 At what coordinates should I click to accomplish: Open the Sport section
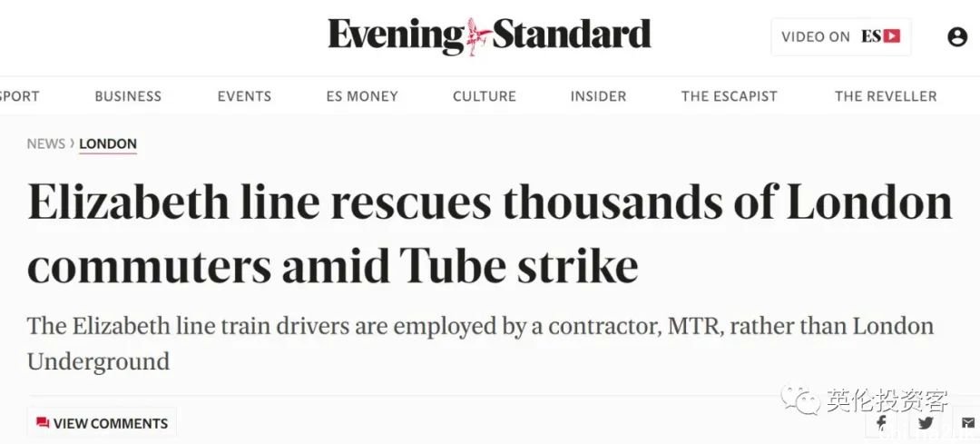20,96
